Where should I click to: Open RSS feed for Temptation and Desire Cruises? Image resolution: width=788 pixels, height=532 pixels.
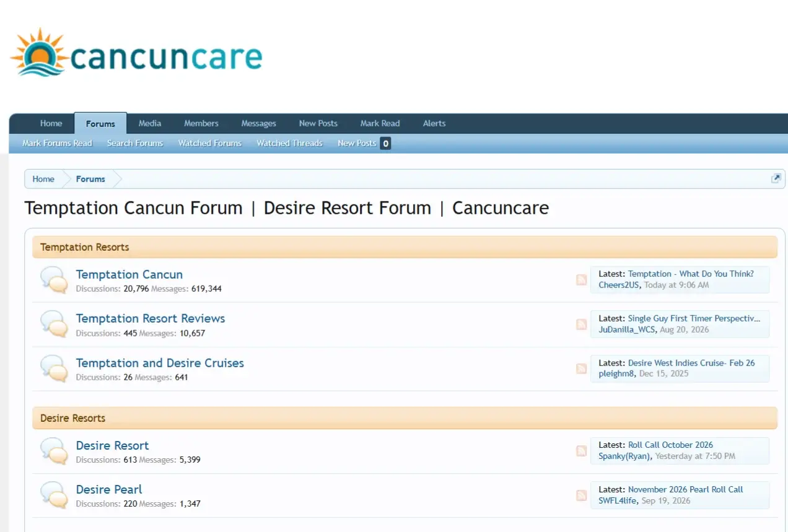point(581,368)
